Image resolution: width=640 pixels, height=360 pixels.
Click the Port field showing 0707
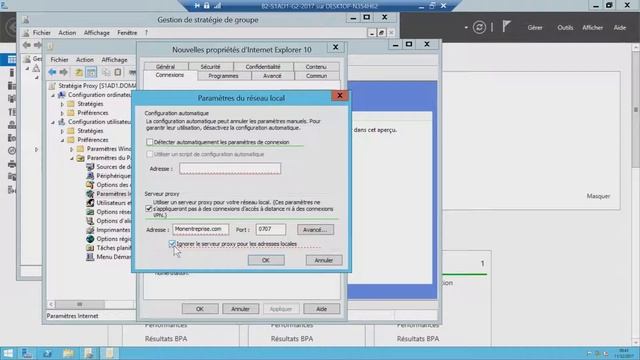pyautogui.click(x=271, y=229)
